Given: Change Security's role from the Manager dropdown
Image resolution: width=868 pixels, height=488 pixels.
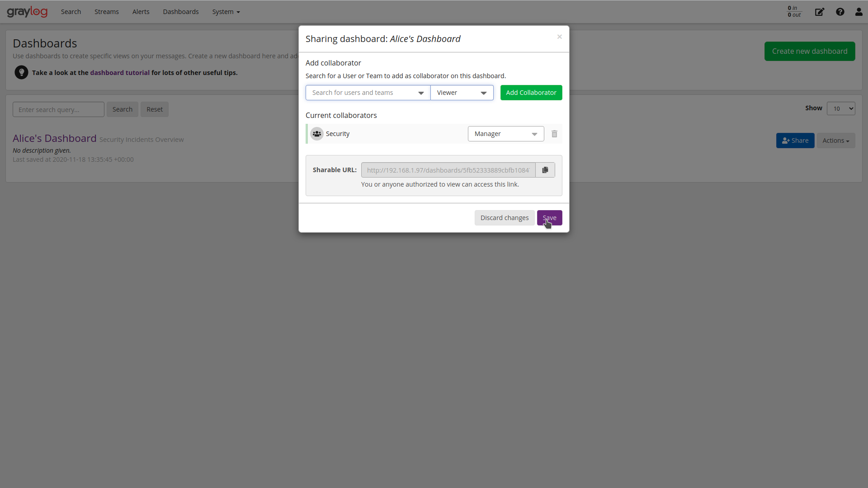Looking at the screenshot, I should click(506, 134).
